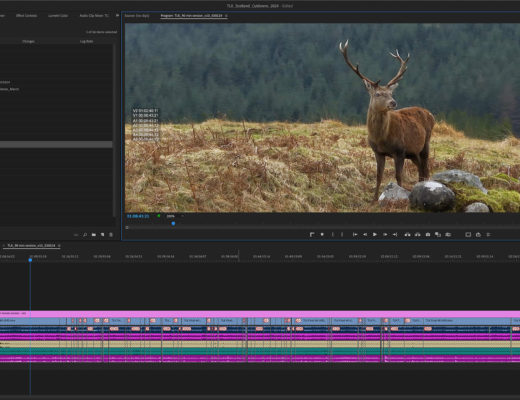The image size is (520, 400).
Task: Export a frame with the camera icon
Action: [x=428, y=235]
